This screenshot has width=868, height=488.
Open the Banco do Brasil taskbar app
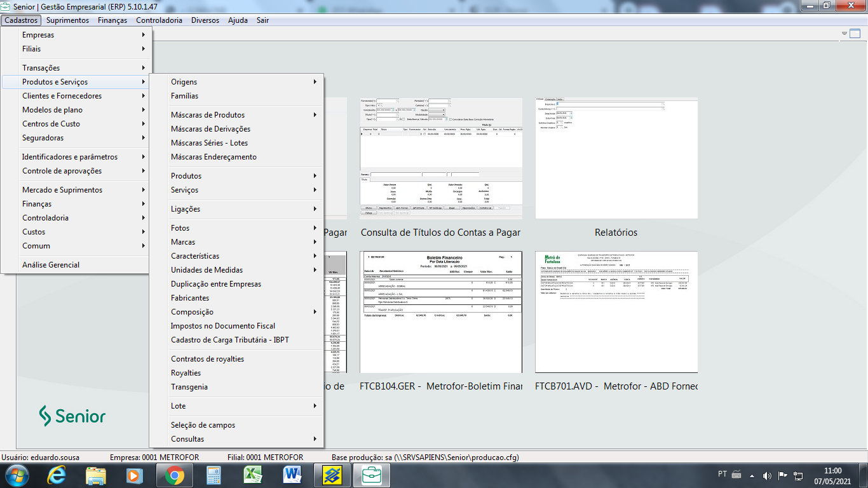[x=332, y=474]
